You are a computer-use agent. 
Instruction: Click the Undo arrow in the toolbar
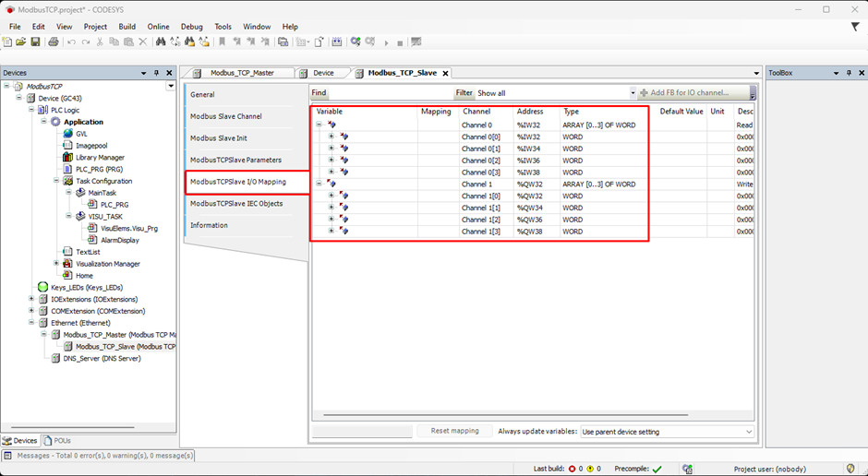coord(71,42)
